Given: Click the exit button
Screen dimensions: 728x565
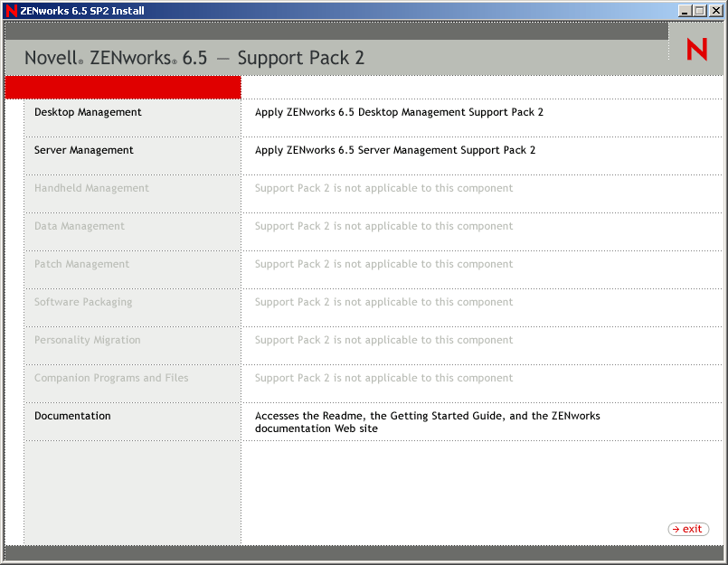Looking at the screenshot, I should click(688, 529).
